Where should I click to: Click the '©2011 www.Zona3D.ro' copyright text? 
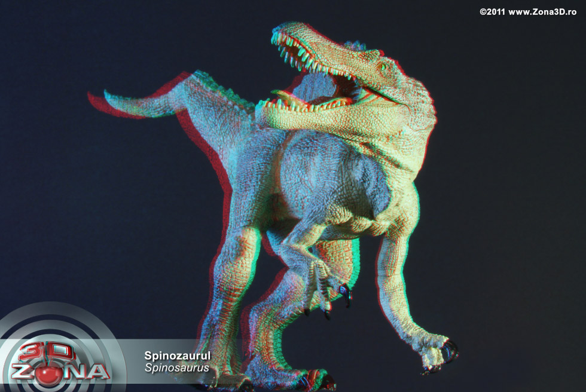point(528,12)
